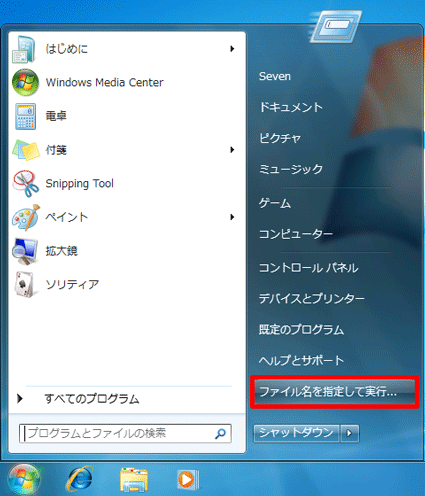This screenshot has height=496, width=425.
Task: Select ファイル名を指定して実行...
Action: click(334, 392)
